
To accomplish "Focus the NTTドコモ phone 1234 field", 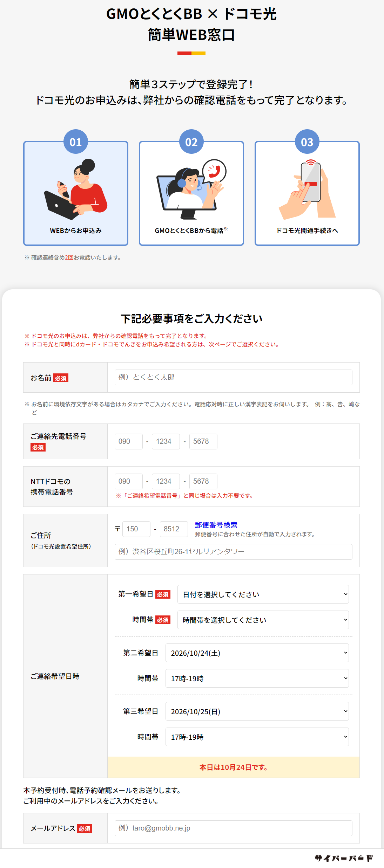I will [166, 481].
